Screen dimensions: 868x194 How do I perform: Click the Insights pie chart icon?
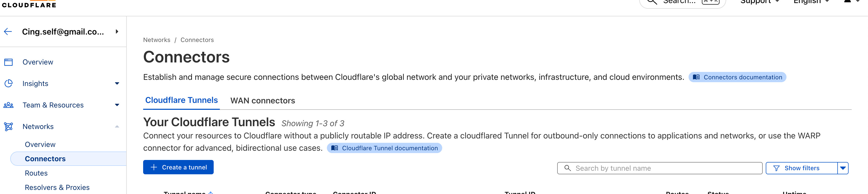tap(8, 83)
